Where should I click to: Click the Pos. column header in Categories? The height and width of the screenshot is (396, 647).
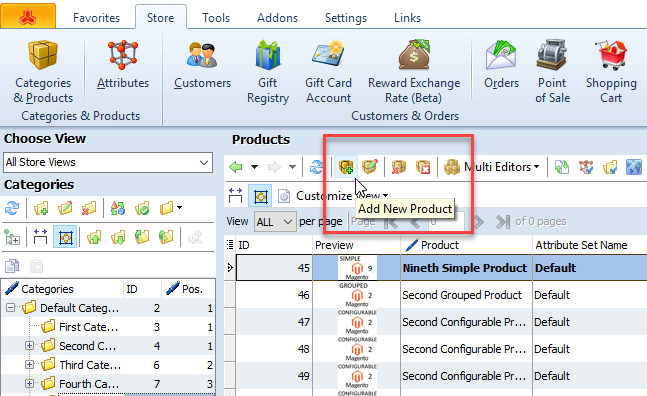click(188, 289)
